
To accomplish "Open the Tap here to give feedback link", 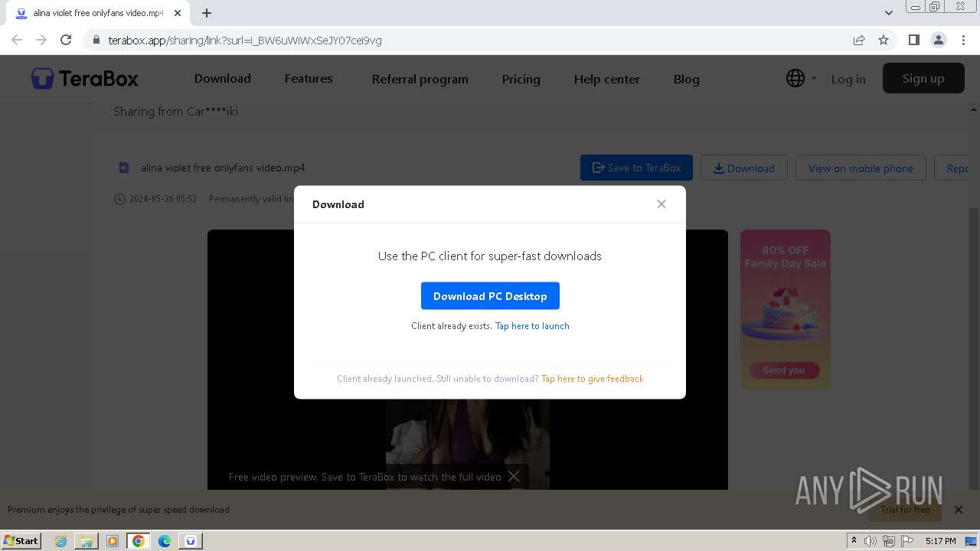I will tap(592, 379).
